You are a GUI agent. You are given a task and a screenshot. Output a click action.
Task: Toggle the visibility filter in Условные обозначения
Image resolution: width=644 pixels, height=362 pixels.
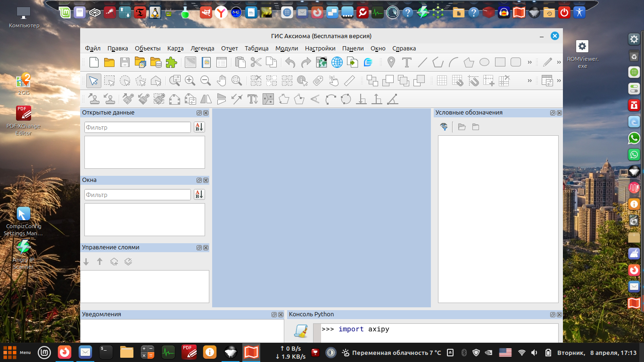[x=444, y=127]
